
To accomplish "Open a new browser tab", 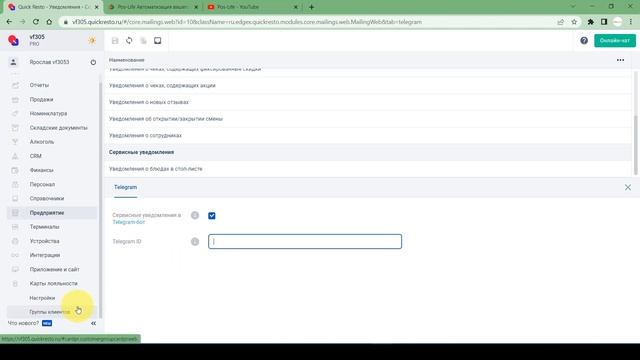I will tap(311, 7).
